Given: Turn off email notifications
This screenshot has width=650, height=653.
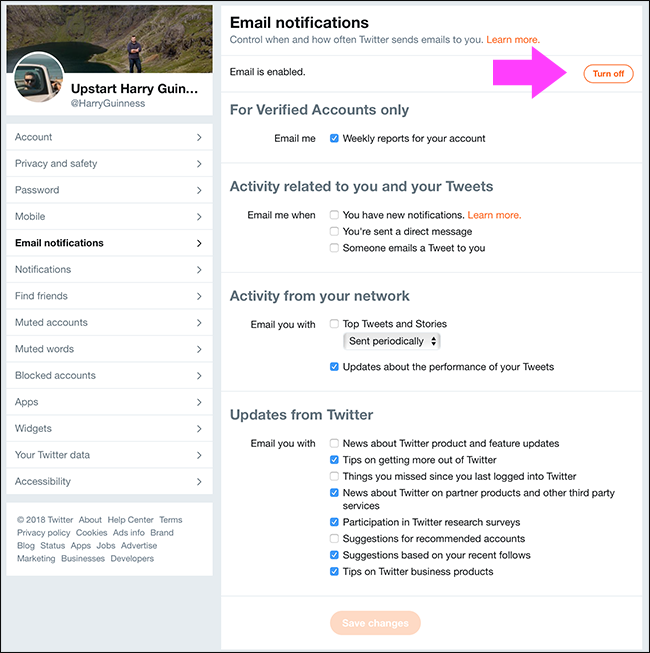Looking at the screenshot, I should [x=608, y=74].
